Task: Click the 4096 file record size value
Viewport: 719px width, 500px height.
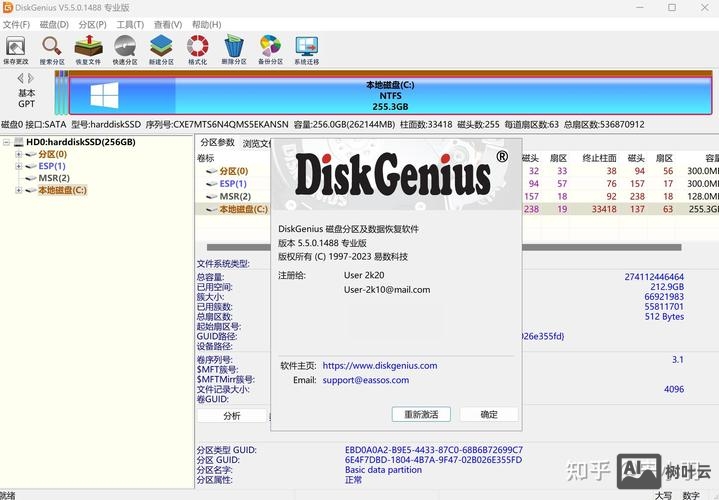Action: (x=674, y=389)
